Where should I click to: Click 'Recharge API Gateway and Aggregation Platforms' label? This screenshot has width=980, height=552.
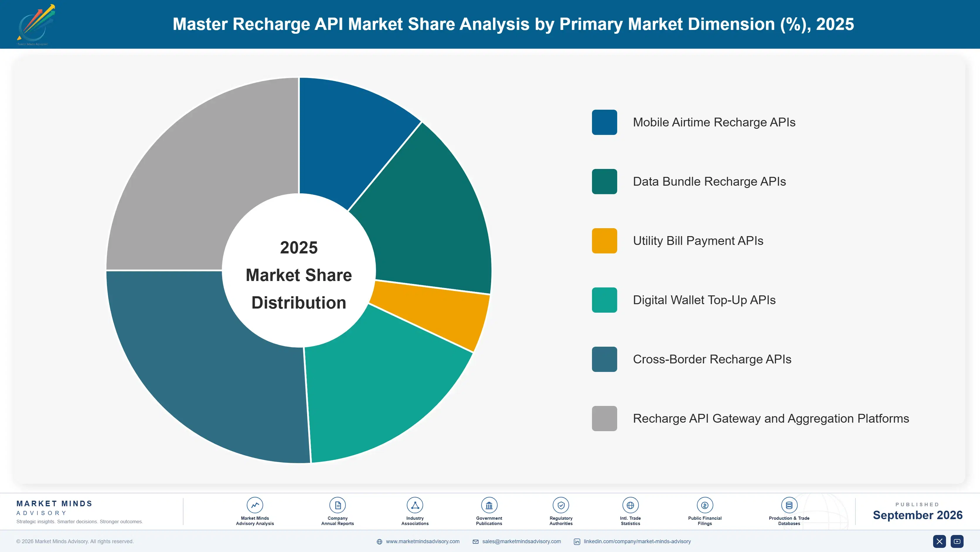(771, 418)
